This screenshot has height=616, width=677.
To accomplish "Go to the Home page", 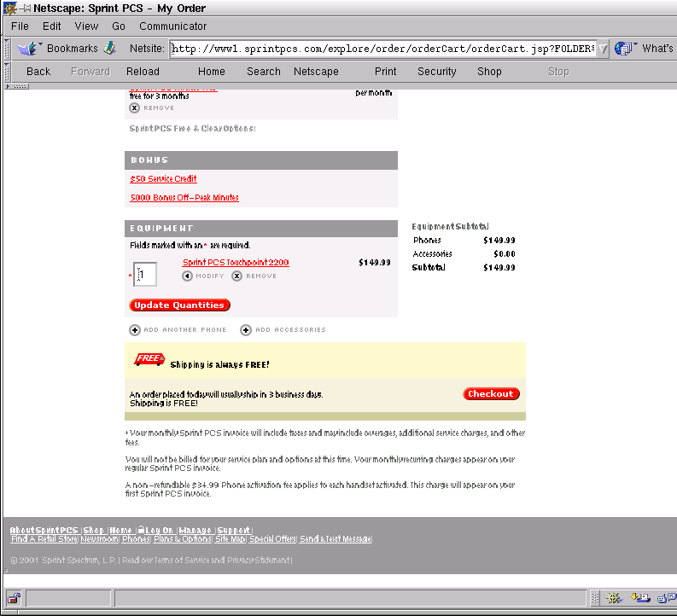I will 212,72.
